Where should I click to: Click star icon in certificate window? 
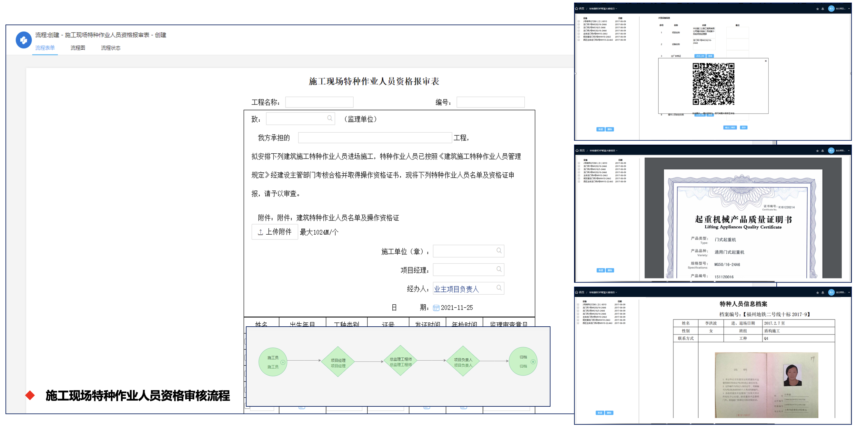[x=817, y=151]
